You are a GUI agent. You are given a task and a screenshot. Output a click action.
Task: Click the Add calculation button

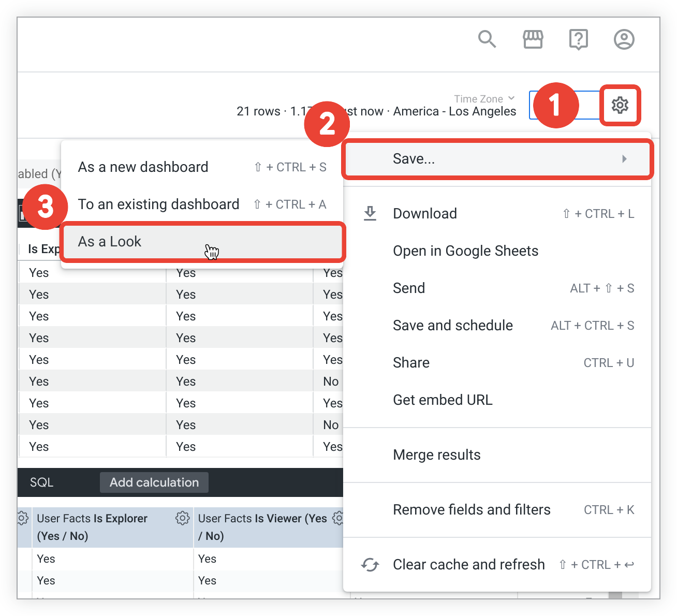[154, 482]
